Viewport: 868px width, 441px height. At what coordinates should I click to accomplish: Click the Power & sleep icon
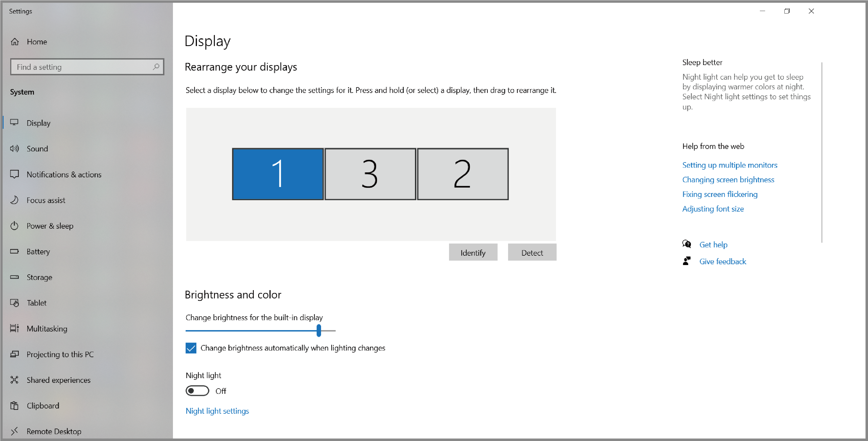[15, 226]
